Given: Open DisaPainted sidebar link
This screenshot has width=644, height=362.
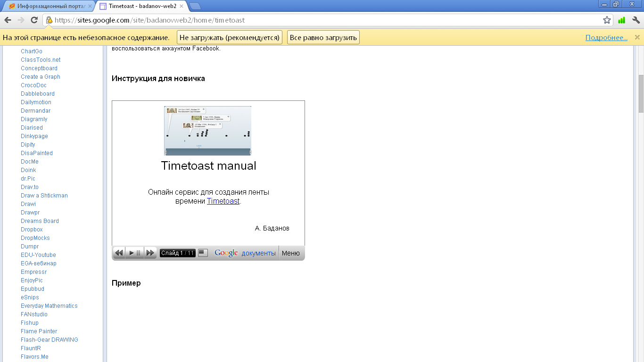Looking at the screenshot, I should click(x=37, y=153).
